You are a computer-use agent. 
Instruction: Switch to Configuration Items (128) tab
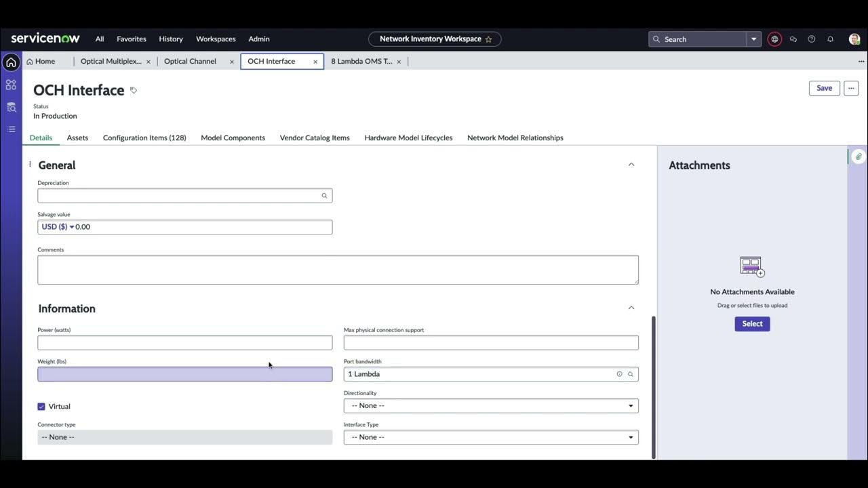pyautogui.click(x=144, y=138)
